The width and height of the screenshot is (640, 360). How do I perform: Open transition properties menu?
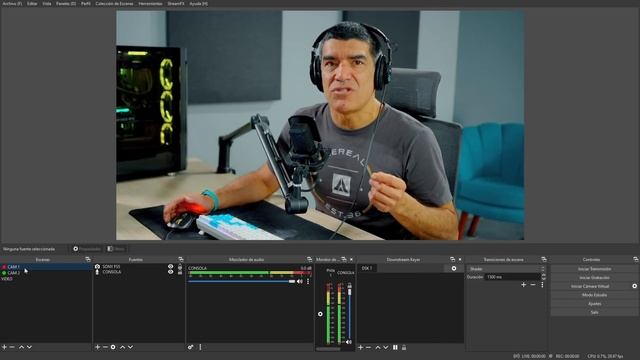[542, 284]
